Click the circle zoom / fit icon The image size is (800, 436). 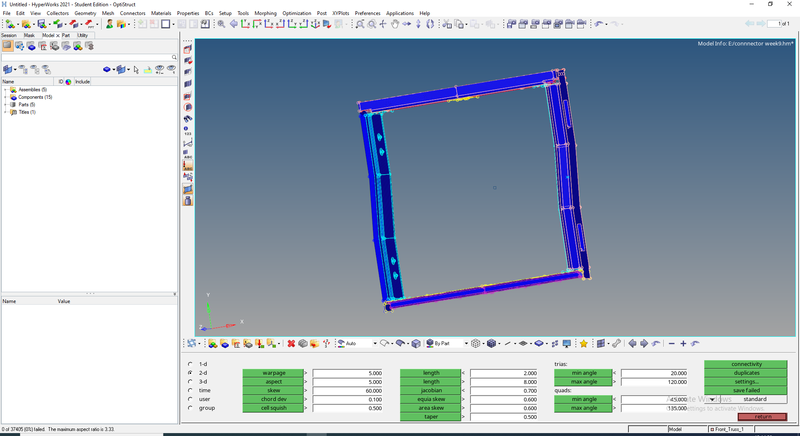click(371, 24)
